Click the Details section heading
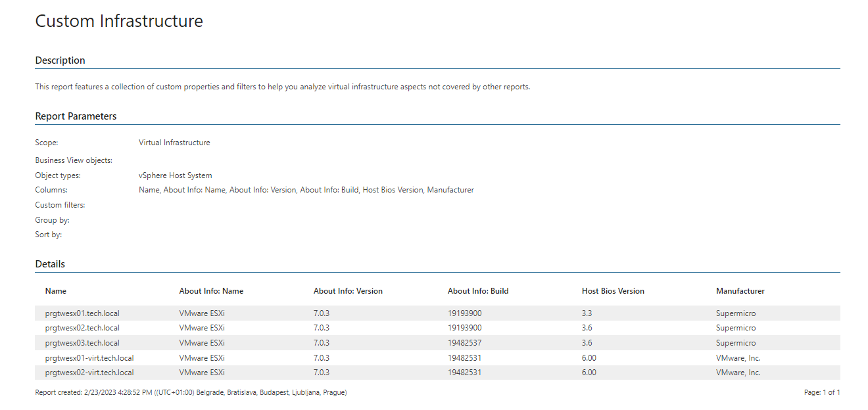Image resolution: width=868 pixels, height=410 pixels. 50,264
